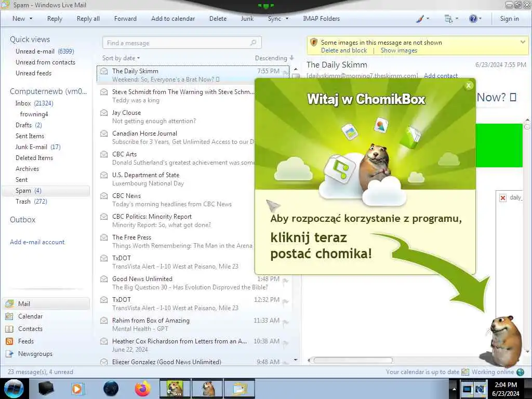The width and height of the screenshot is (532, 399).
Task: Click Delete in the toolbar
Action: tap(218, 19)
